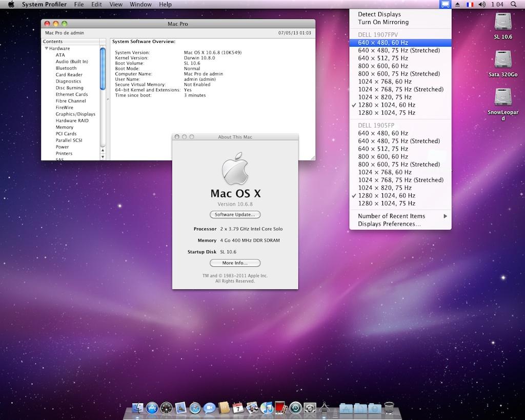The image size is (525, 420).
Task: Select highlighted 640 × 480, 60 Hz option
Action: point(383,43)
